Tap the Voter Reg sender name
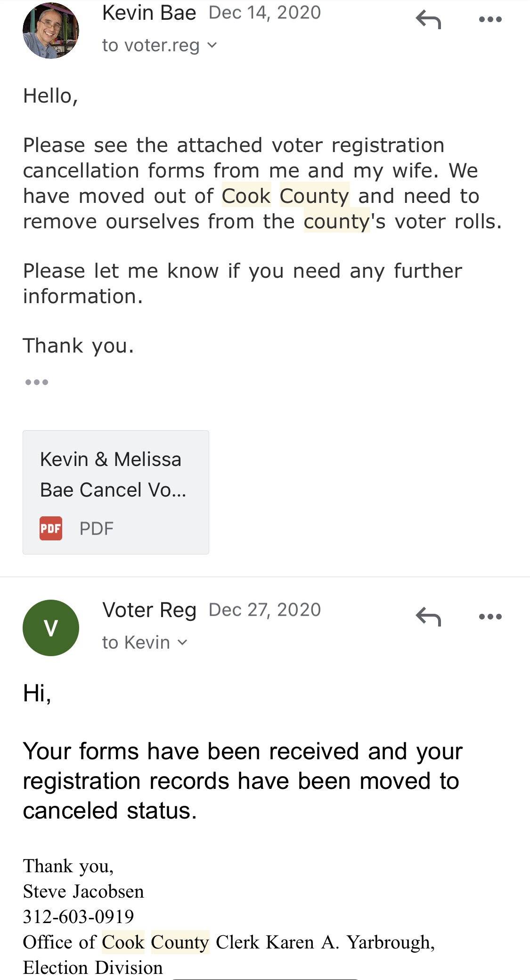This screenshot has height=980, width=530. pos(149,610)
